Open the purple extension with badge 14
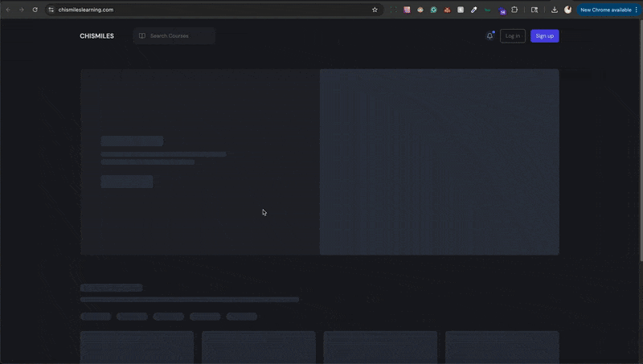This screenshot has width=643, height=364. (502, 10)
